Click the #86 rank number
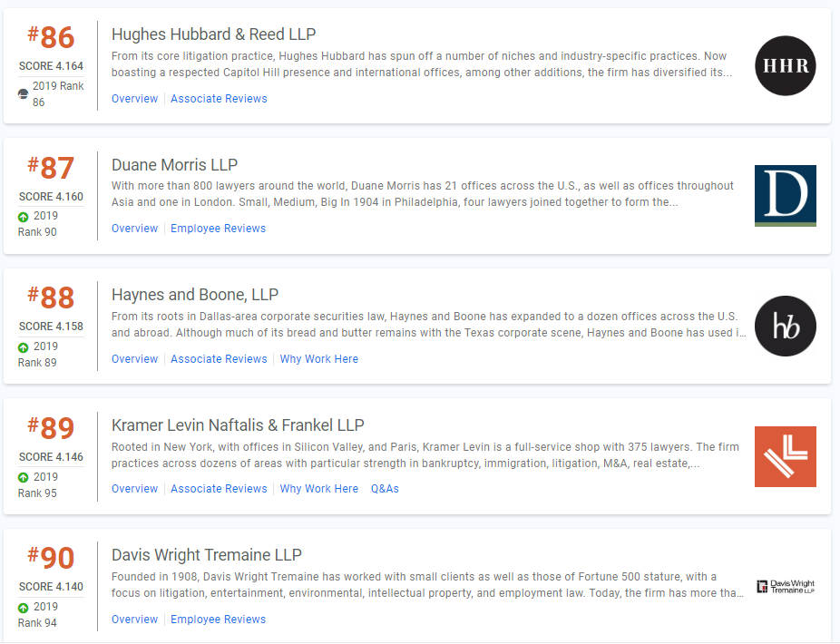The width and height of the screenshot is (840, 644). click(x=51, y=37)
